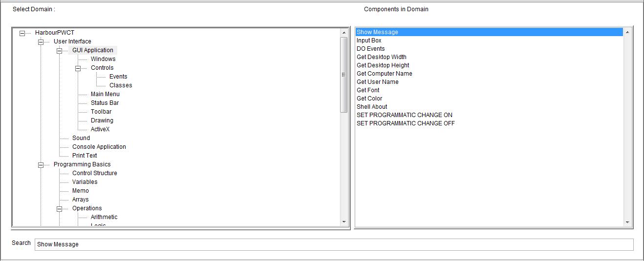Click domain tree scrollbar thumb

(x=344, y=75)
